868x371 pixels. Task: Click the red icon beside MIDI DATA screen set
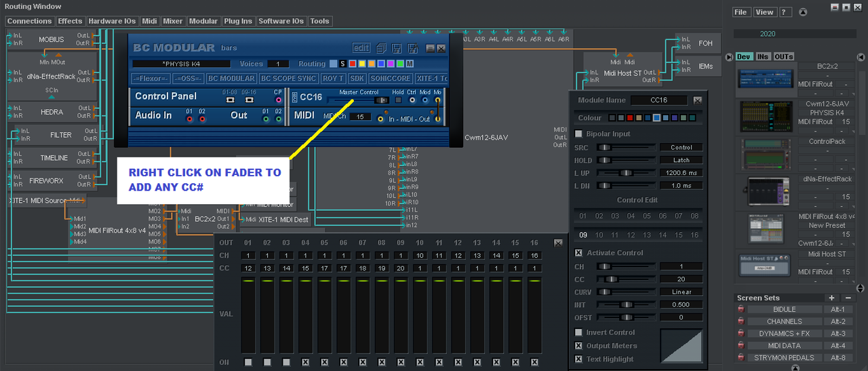[x=741, y=346]
